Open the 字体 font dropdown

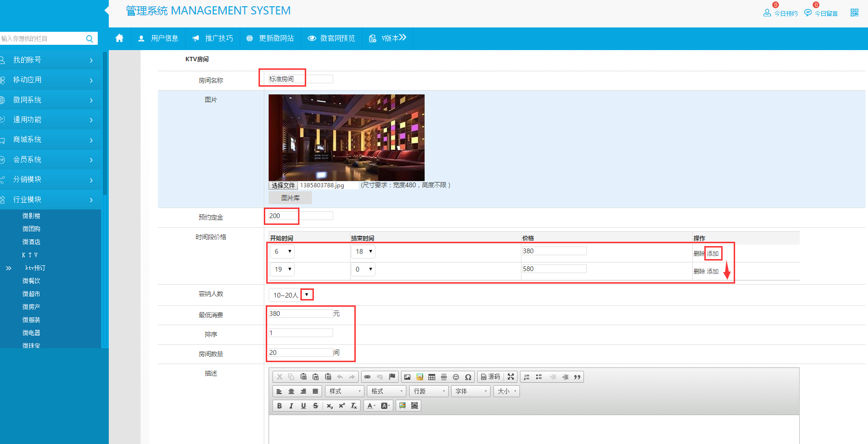pyautogui.click(x=471, y=392)
